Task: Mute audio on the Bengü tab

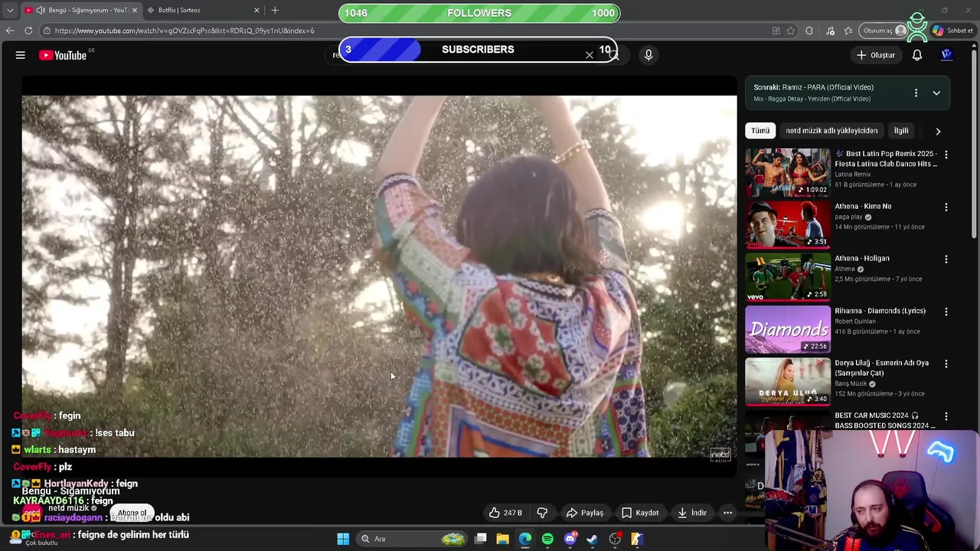Action: [40, 10]
